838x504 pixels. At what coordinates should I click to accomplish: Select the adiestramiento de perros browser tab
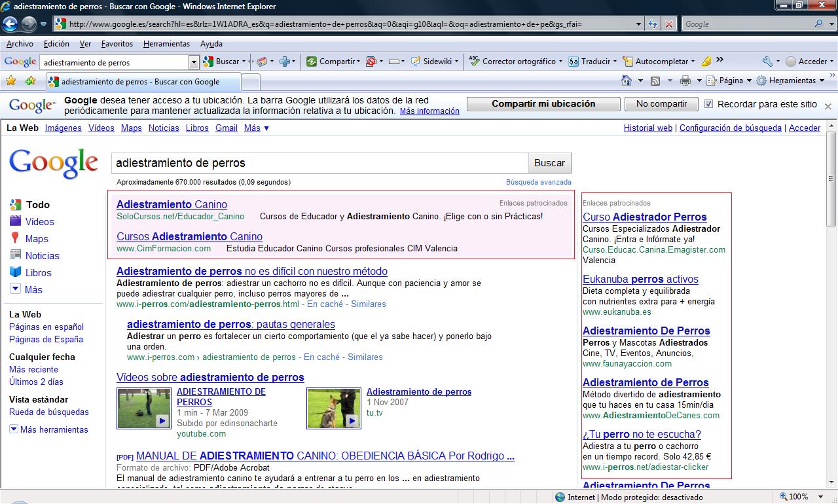click(143, 82)
